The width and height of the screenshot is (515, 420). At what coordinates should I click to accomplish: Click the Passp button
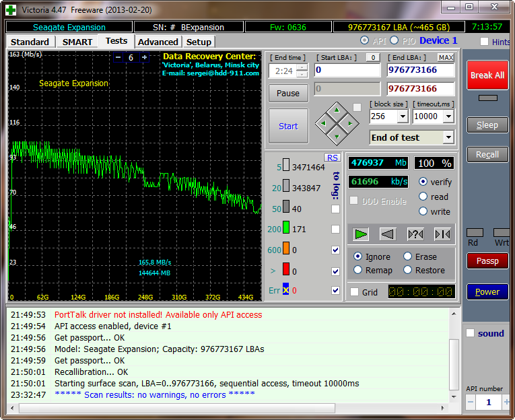(487, 260)
